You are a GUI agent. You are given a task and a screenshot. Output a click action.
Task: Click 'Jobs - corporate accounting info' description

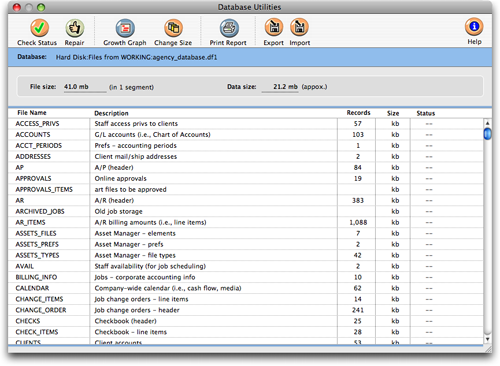[x=145, y=277]
